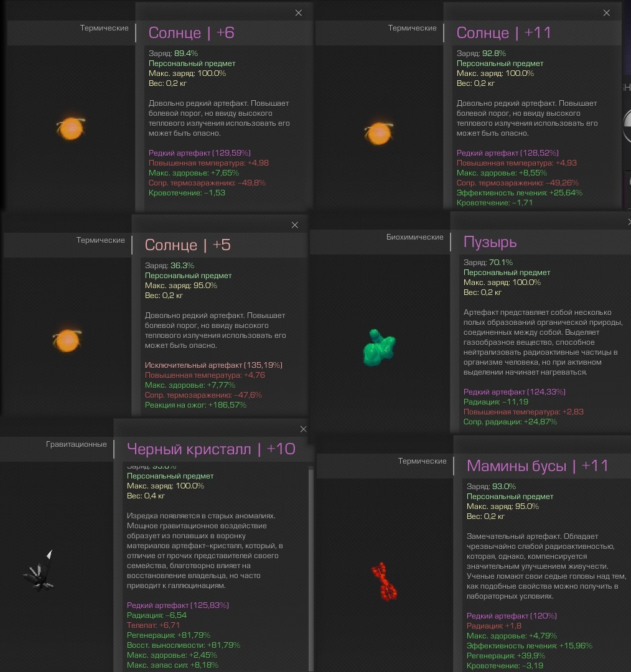
Task: Click the title "Пузырь"
Action: pyautogui.click(x=490, y=242)
